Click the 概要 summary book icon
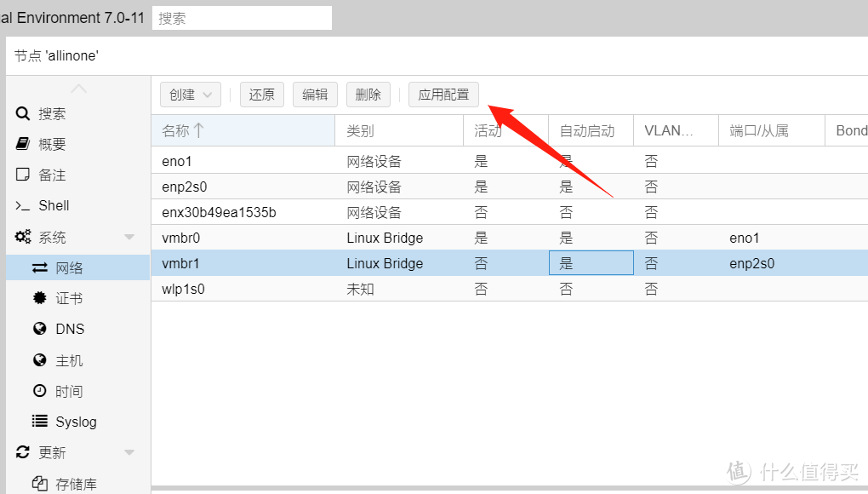 coord(24,143)
